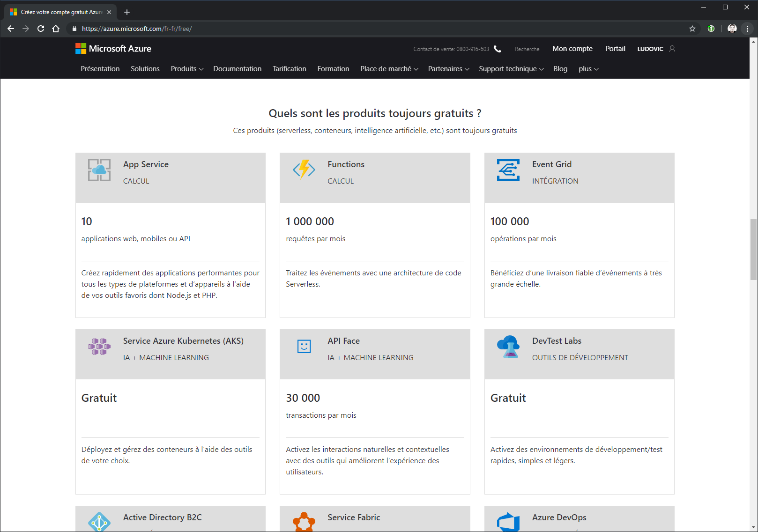Expand the Support technique dropdown

coord(511,69)
